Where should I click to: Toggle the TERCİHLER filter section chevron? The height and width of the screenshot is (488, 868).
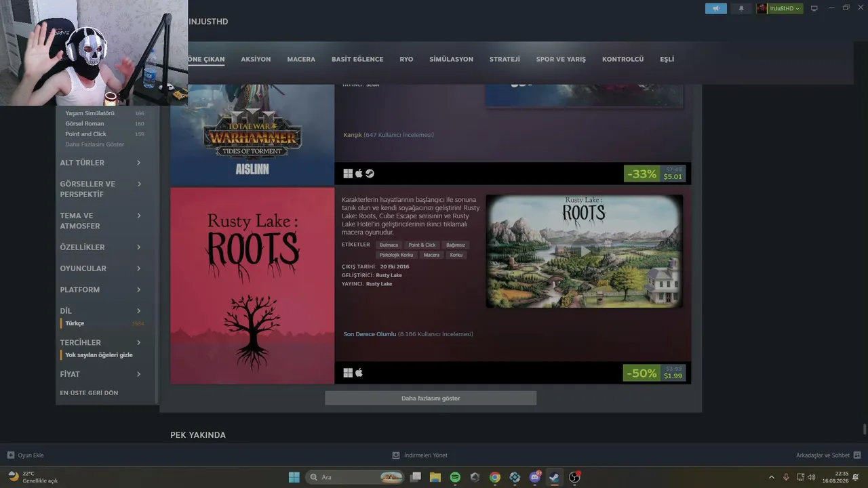(138, 342)
